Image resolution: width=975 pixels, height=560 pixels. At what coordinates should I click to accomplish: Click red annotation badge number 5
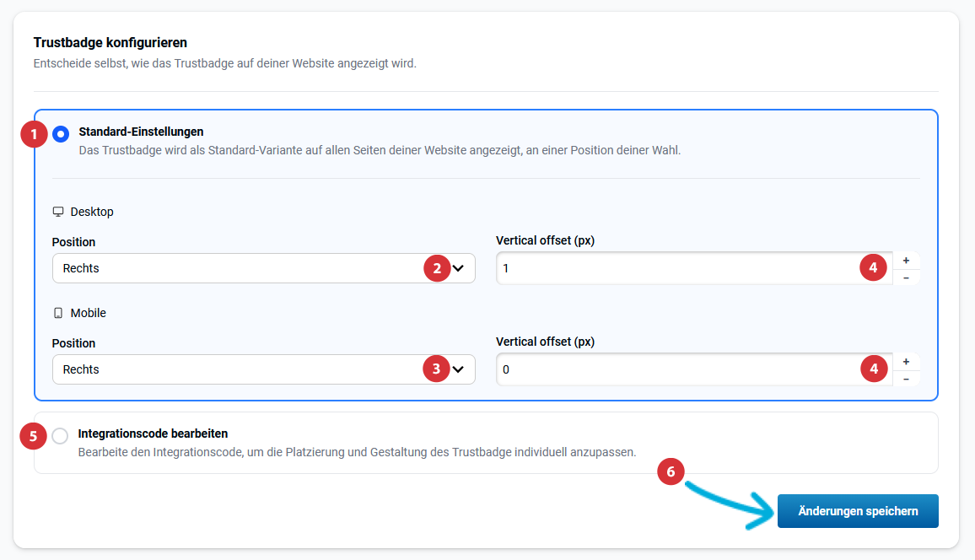coord(34,436)
